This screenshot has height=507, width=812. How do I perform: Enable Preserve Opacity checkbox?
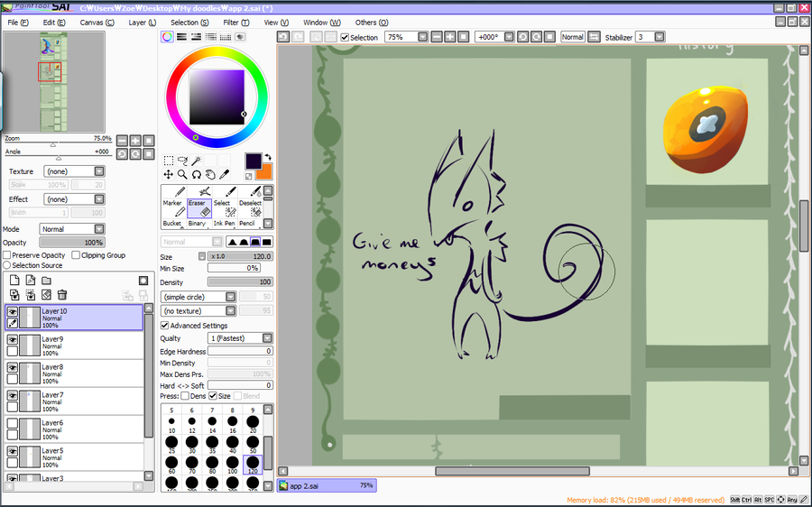tap(7, 254)
